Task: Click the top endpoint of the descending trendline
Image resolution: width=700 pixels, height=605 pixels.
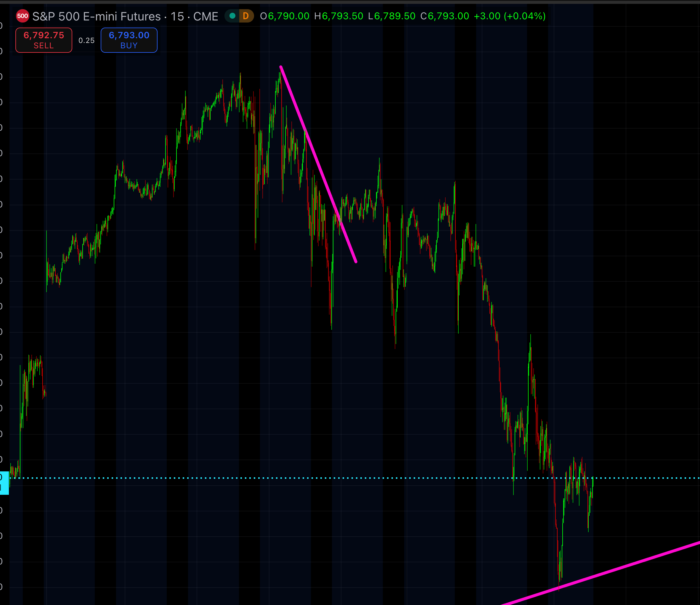Action: coord(281,67)
